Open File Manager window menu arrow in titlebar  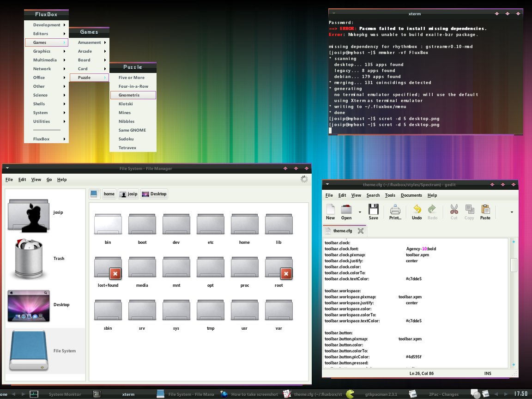pyautogui.click(x=7, y=168)
